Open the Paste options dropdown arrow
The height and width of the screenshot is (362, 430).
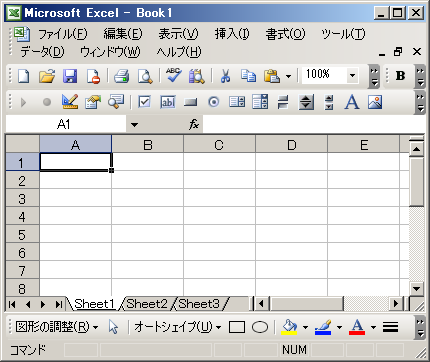[x=288, y=77]
